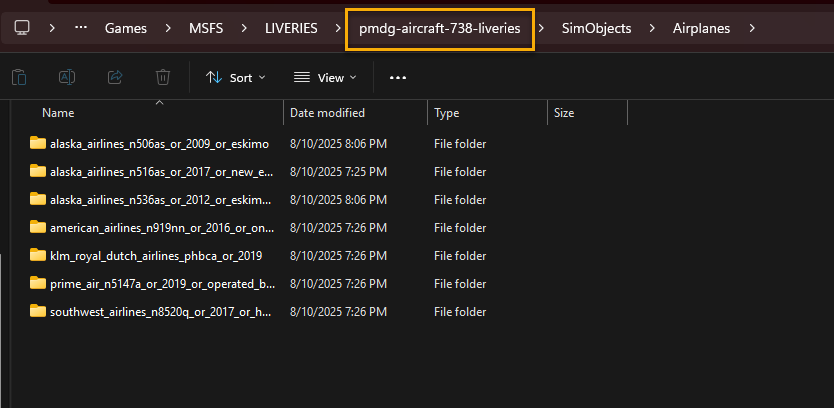The width and height of the screenshot is (834, 408).
Task: Click LIVERIES in the address bar
Action: 291,28
